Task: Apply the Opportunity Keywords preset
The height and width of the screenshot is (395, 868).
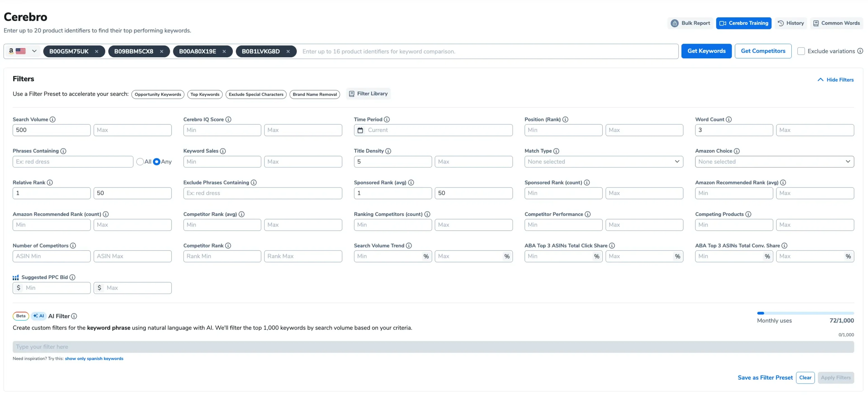Action: (158, 95)
